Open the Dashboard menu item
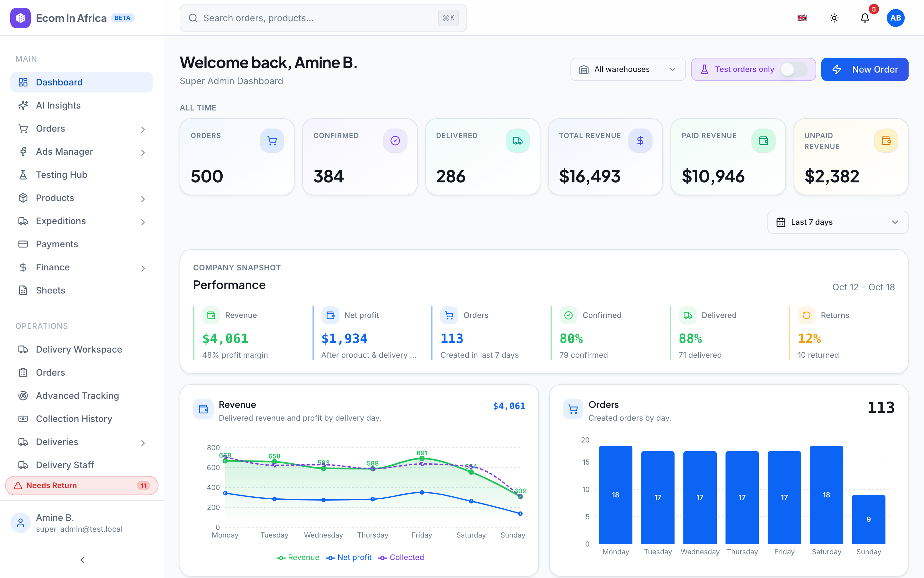The image size is (924, 578). [82, 82]
